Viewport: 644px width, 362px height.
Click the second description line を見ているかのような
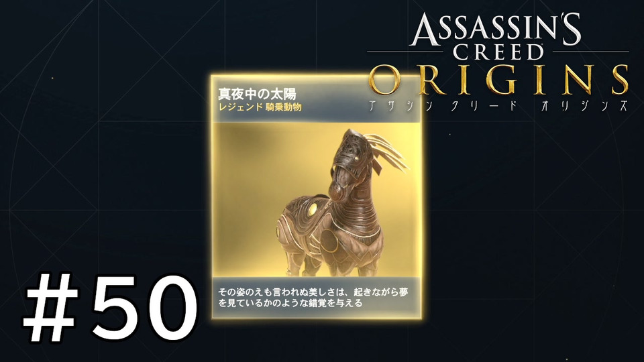click(x=290, y=303)
